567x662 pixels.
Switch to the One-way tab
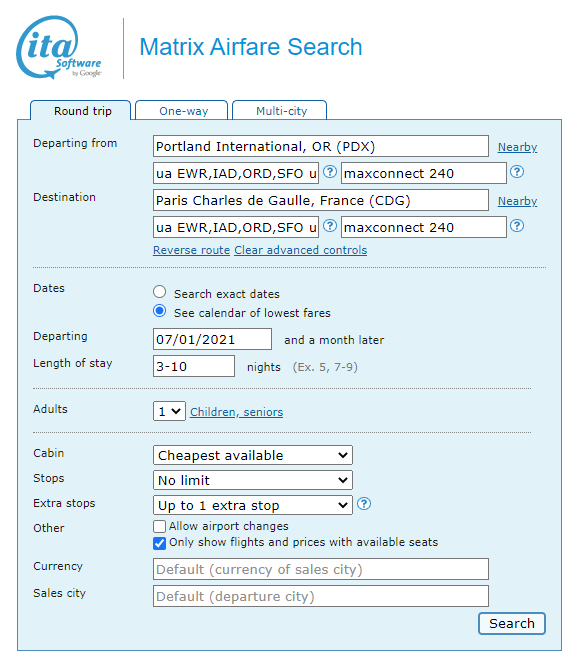pos(182,111)
